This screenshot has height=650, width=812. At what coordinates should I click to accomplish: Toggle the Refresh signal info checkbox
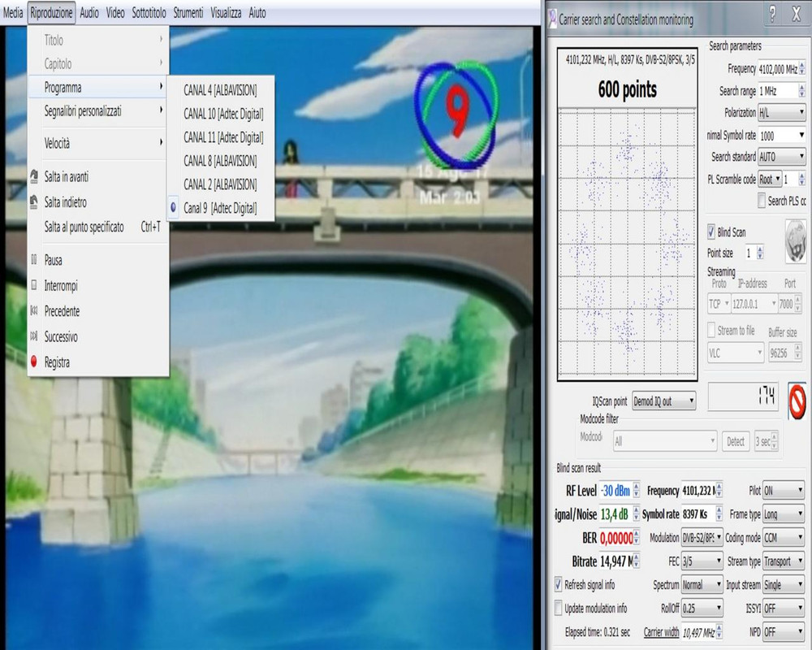click(x=559, y=585)
